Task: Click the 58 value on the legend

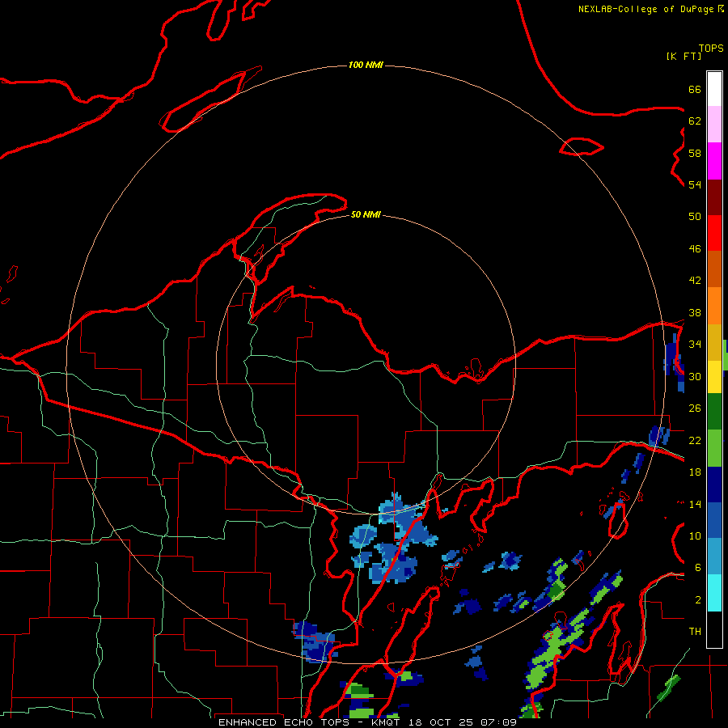Action: (x=695, y=153)
